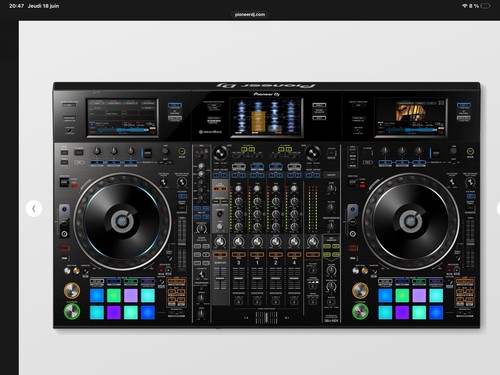500x375 pixels.
Task: Tap the 20:47 clock in status bar
Action: [16, 6]
